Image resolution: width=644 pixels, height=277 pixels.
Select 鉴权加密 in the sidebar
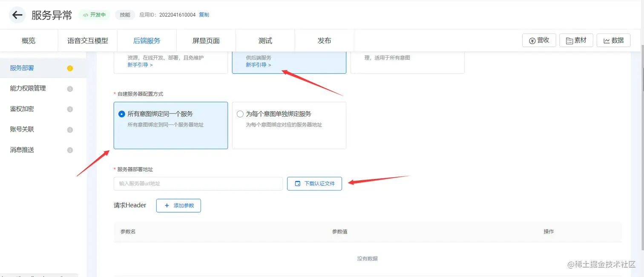click(22, 109)
